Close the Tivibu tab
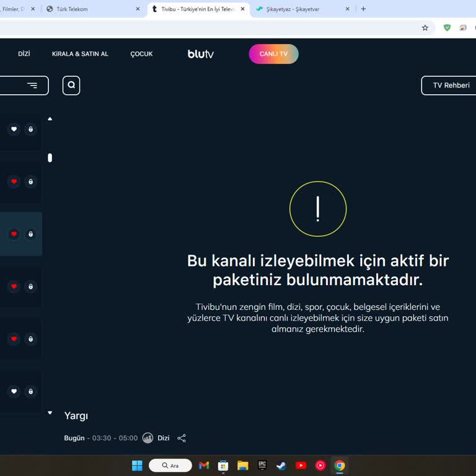 [x=242, y=9]
